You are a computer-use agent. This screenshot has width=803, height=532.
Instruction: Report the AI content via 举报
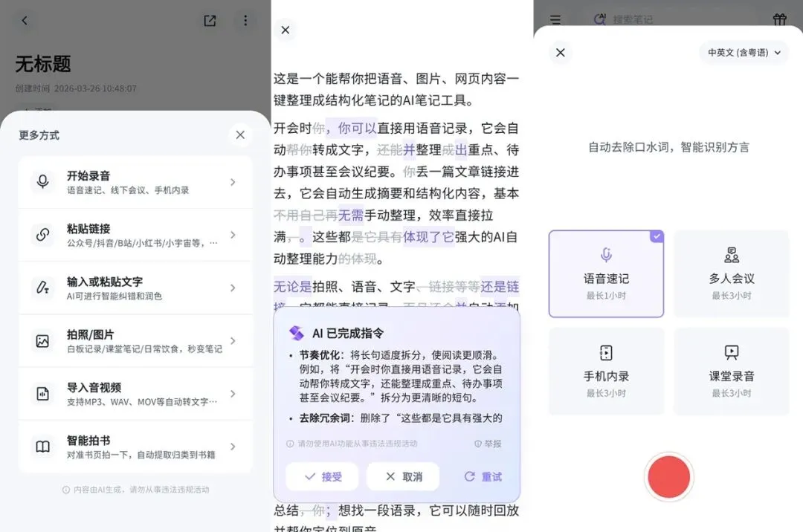tap(488, 444)
